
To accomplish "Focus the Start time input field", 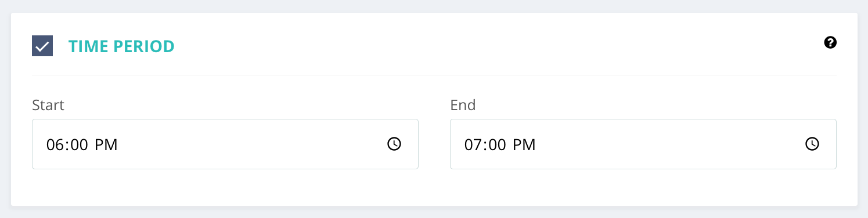I will click(225, 144).
